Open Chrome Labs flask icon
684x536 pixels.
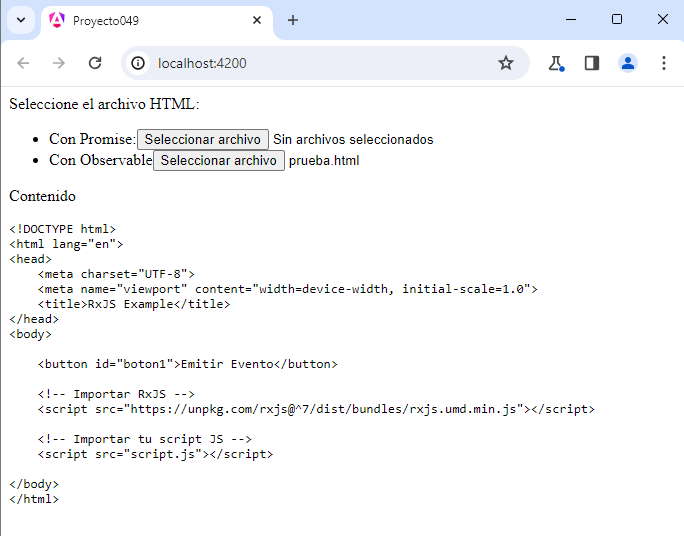click(x=556, y=63)
